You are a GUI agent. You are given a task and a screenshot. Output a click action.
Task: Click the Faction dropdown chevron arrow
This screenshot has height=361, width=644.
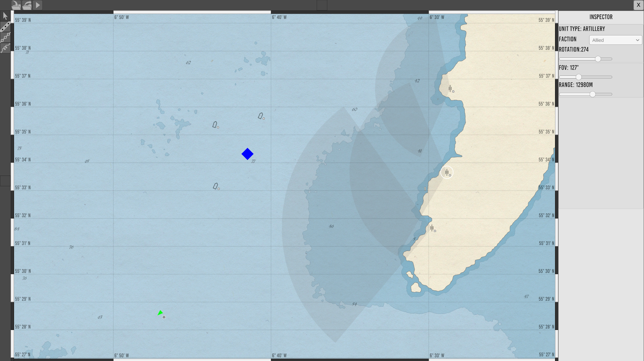pos(637,40)
